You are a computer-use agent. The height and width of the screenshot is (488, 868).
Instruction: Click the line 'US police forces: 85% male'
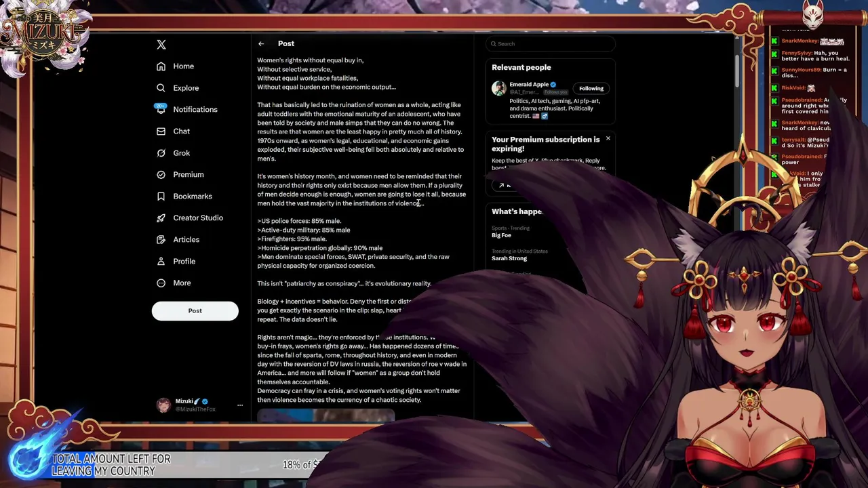coord(299,221)
